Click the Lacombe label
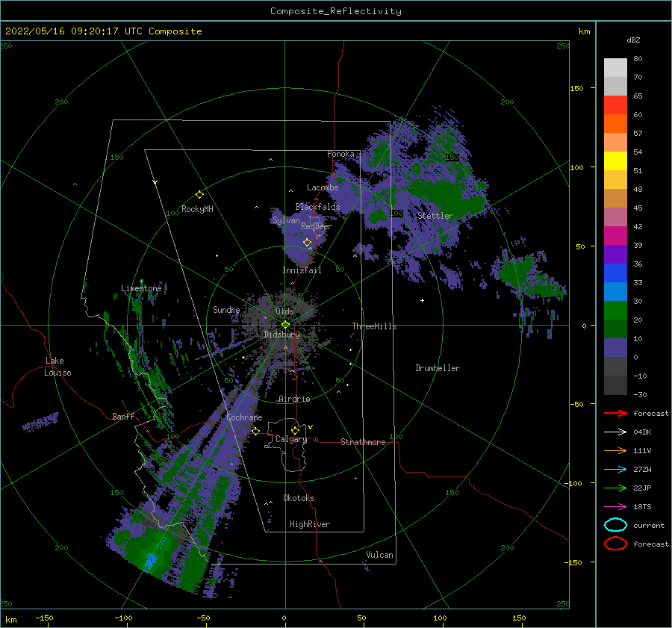This screenshot has width=672, height=628. [x=323, y=187]
